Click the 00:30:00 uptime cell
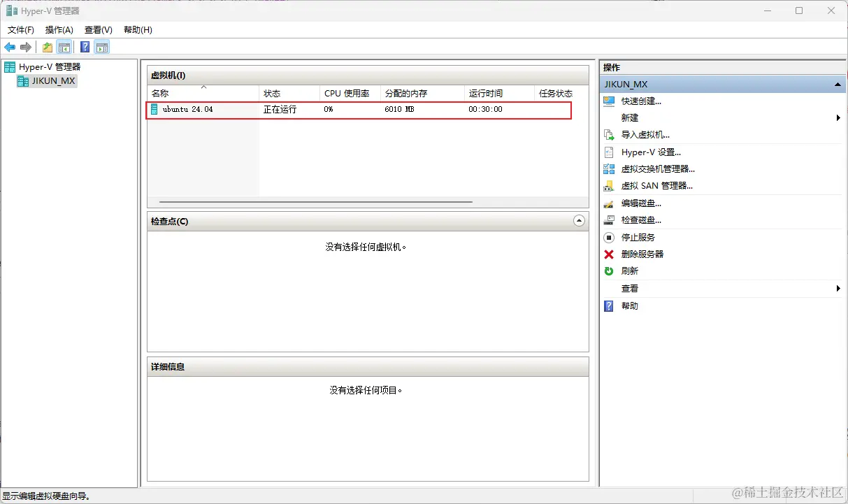This screenshot has width=848, height=504. pyautogui.click(x=485, y=110)
